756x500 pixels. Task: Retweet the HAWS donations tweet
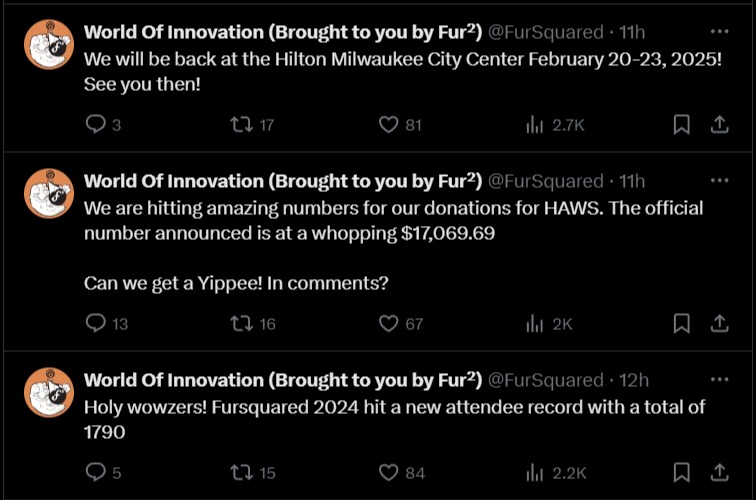241,323
